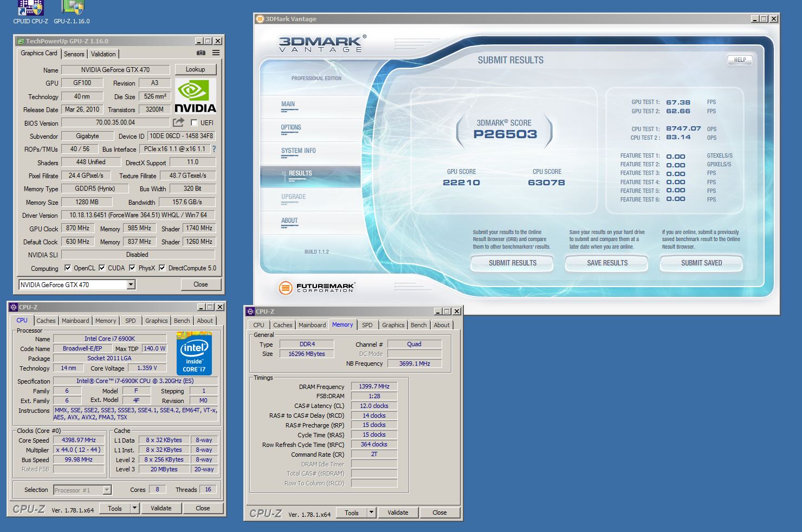Screen dimensions: 802x532
Task: Click Tools button in CPU-Z Memory window
Action: pos(352,512)
